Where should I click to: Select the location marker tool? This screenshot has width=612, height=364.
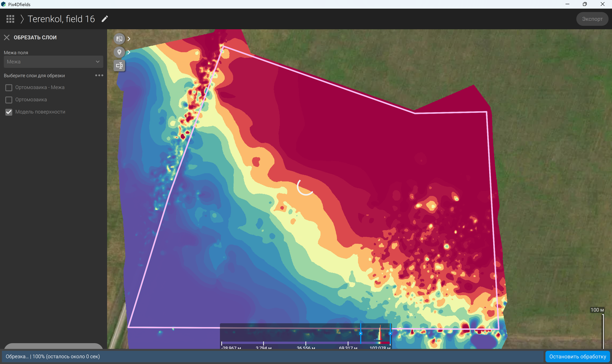119,52
